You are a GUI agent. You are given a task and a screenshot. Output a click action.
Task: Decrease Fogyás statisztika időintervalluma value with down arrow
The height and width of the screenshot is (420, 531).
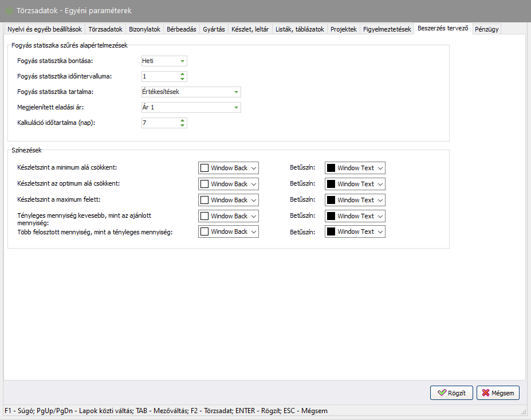pyautogui.click(x=182, y=79)
